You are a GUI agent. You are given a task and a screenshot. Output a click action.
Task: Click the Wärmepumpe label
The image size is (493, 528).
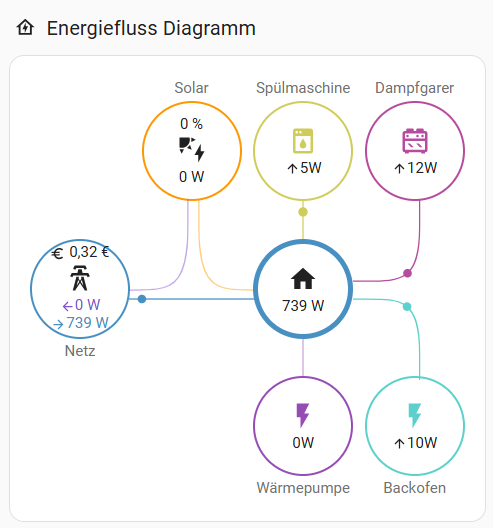[x=303, y=488]
